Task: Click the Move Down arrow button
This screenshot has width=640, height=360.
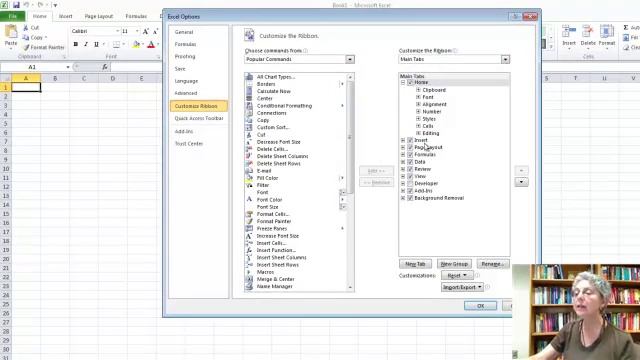Action: coord(521,182)
